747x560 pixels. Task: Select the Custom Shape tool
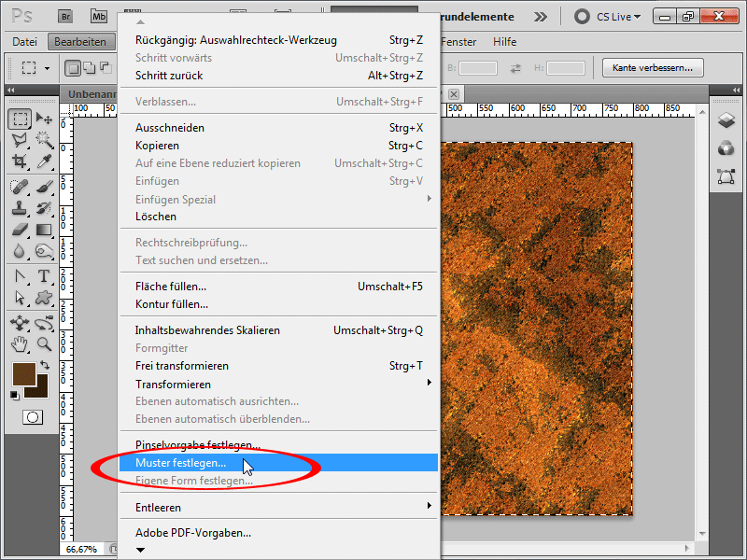click(x=44, y=298)
